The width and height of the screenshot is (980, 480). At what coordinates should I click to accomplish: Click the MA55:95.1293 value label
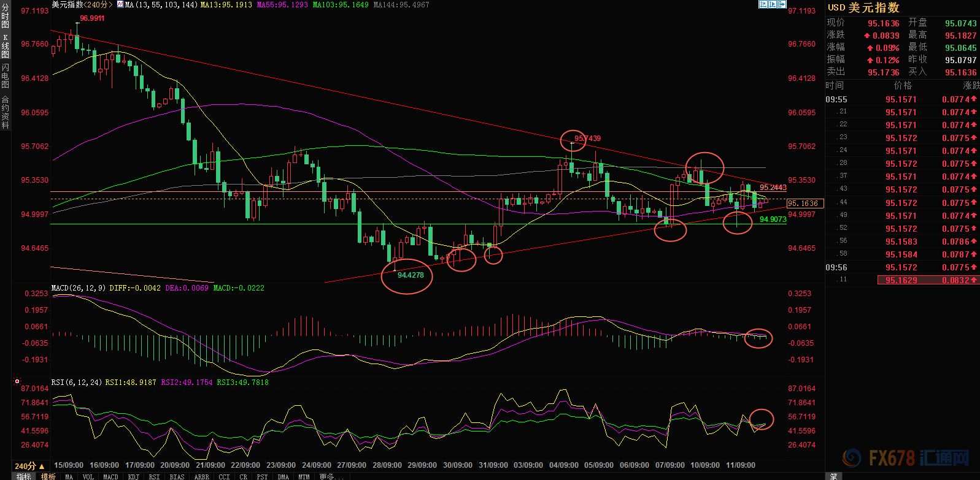pyautogui.click(x=282, y=4)
